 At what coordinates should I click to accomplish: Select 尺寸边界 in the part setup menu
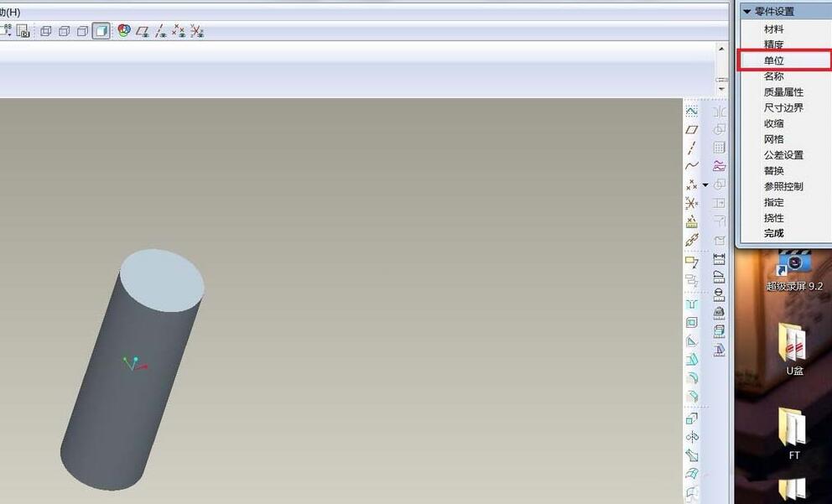783,107
